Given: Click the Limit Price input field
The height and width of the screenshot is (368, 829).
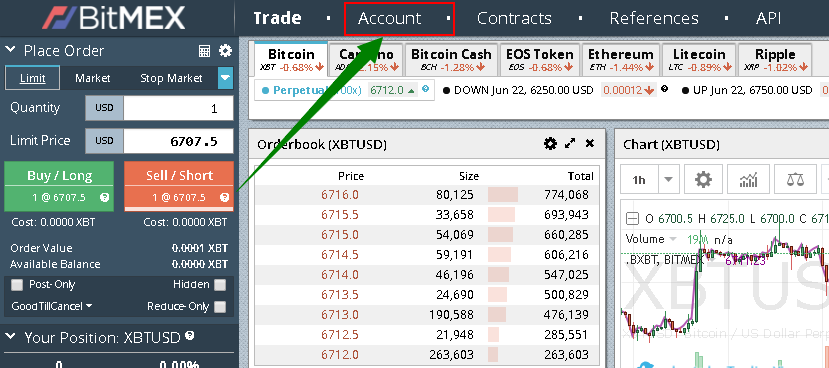Looking at the screenshot, I should coord(178,141).
